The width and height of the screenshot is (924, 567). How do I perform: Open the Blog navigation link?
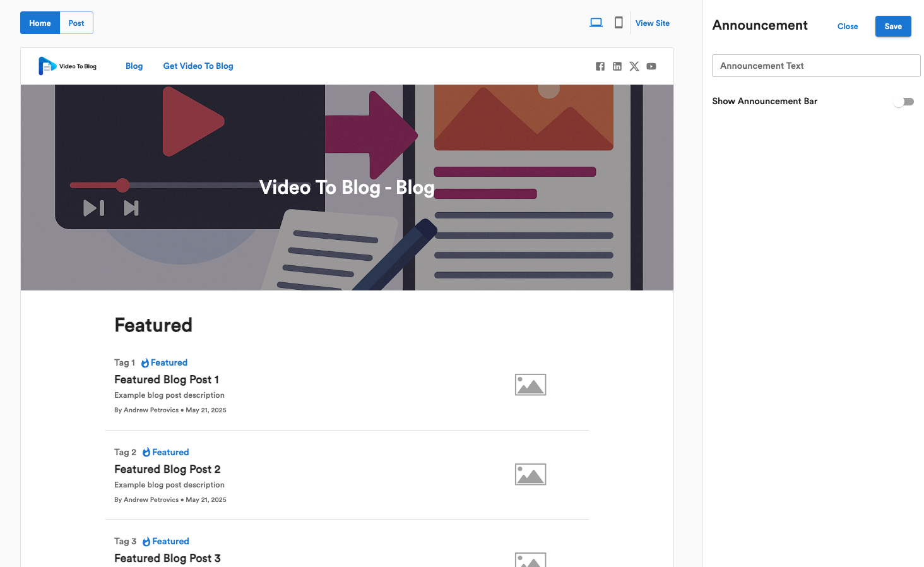[134, 66]
